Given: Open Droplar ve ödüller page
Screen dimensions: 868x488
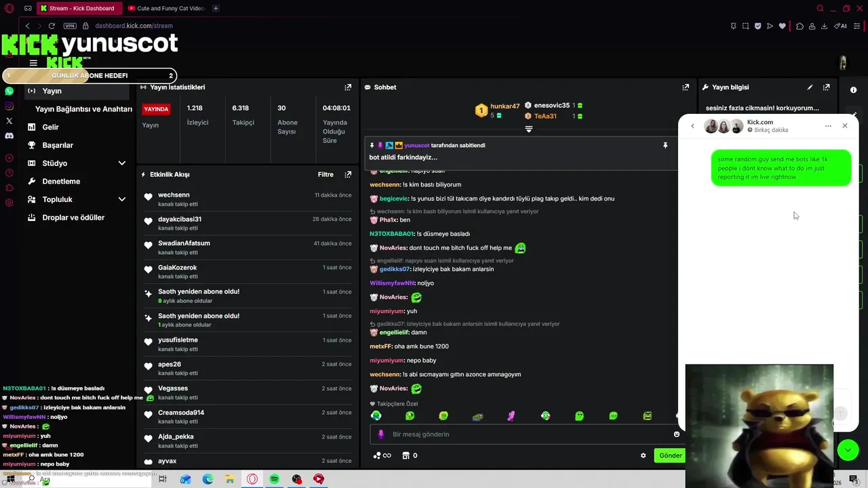Looking at the screenshot, I should coord(73,218).
